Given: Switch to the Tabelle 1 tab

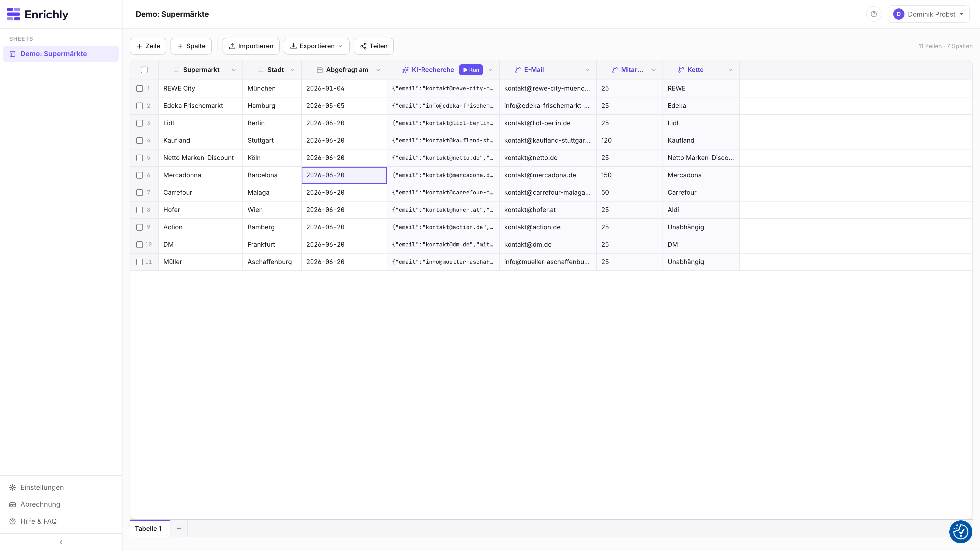Looking at the screenshot, I should tap(150, 529).
